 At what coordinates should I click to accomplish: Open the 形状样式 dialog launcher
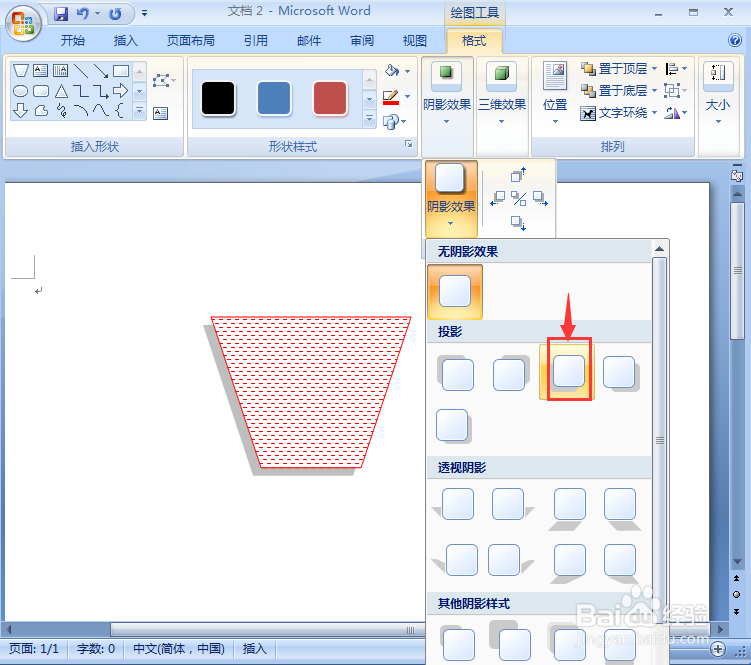coord(409,144)
